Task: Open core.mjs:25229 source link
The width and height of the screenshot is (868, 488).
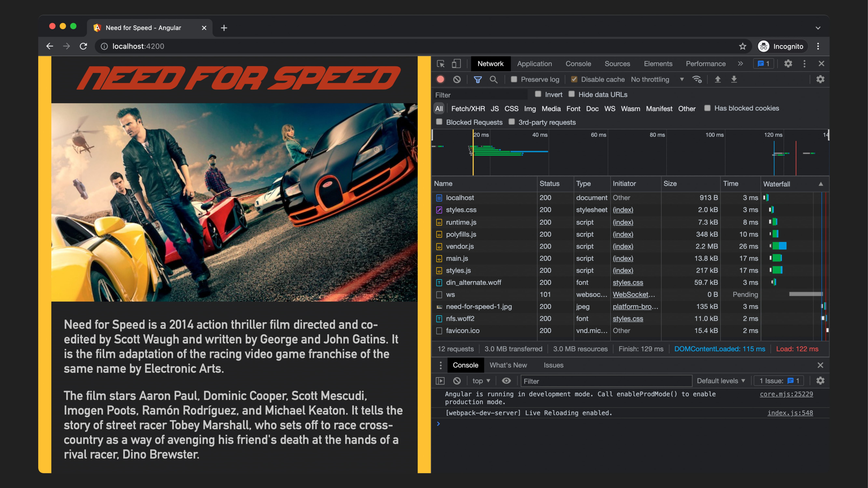Action: click(786, 394)
